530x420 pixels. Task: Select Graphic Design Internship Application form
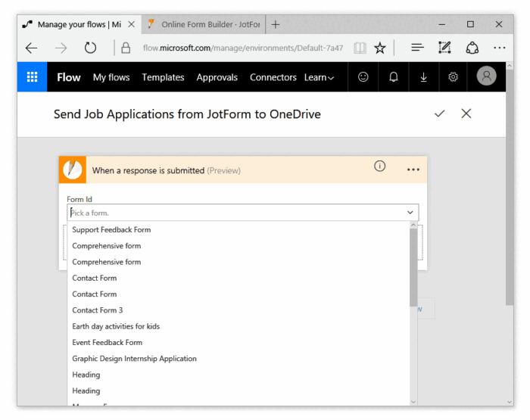(x=134, y=359)
